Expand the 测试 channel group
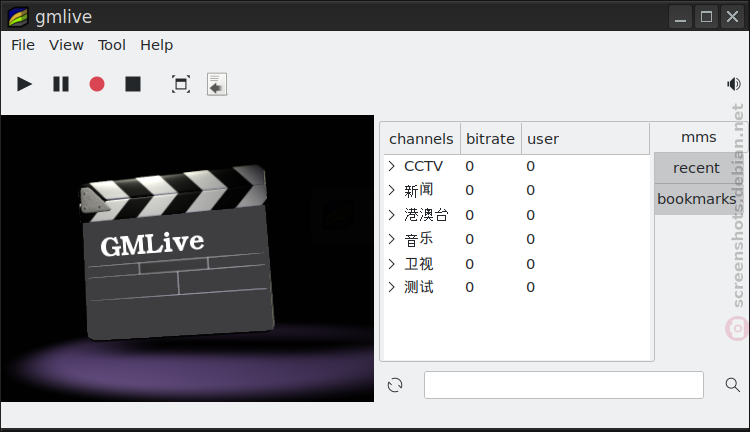The width and height of the screenshot is (750, 432). [392, 287]
